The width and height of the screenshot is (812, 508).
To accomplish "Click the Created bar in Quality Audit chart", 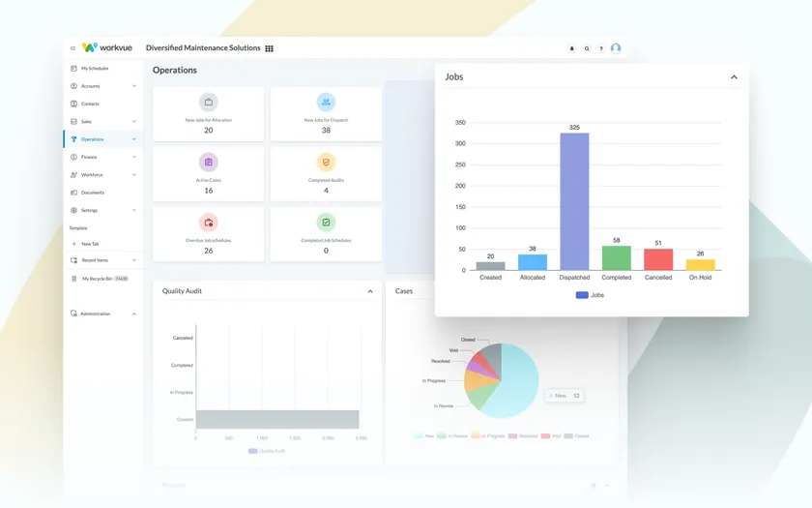I will pos(277,419).
